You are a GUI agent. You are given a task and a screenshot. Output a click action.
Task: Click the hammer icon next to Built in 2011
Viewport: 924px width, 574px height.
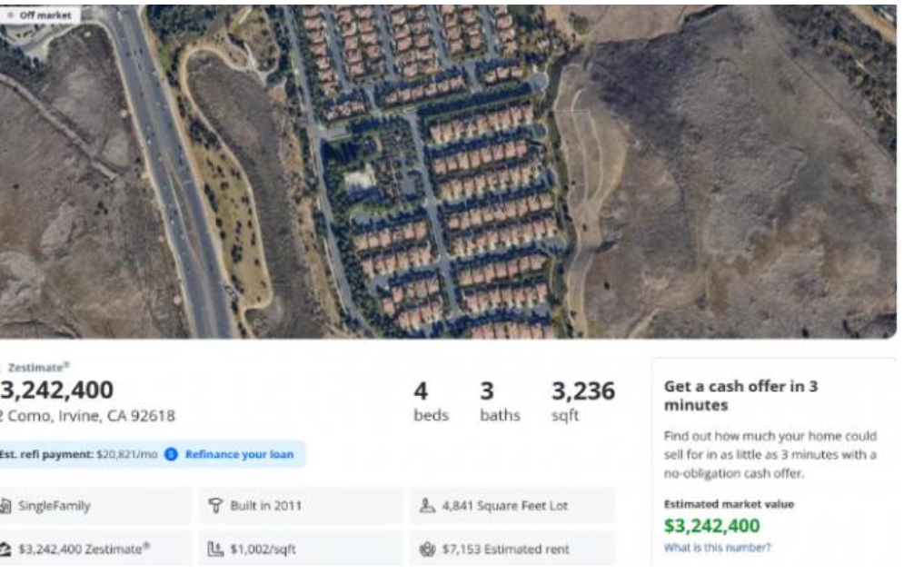[x=216, y=506]
